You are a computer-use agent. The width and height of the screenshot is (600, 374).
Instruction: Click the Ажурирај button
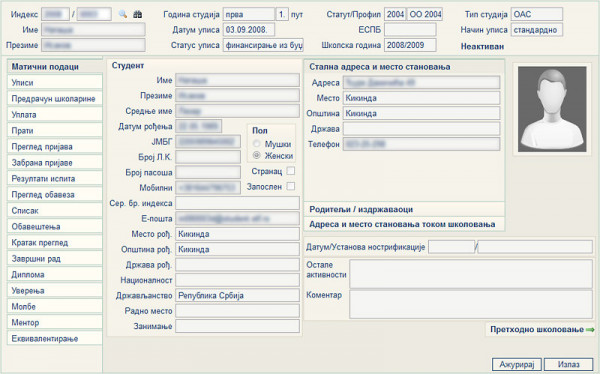coord(517,364)
